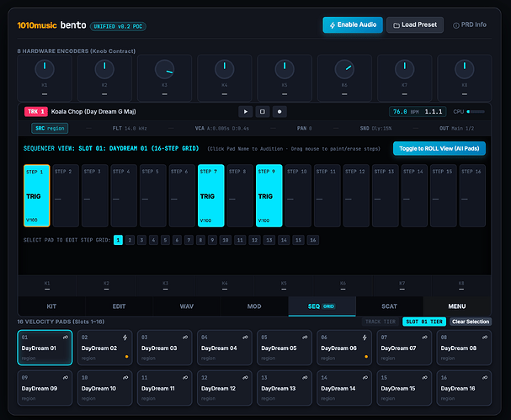
Task: Enable a trigger on Step 5
Action: [153, 195]
